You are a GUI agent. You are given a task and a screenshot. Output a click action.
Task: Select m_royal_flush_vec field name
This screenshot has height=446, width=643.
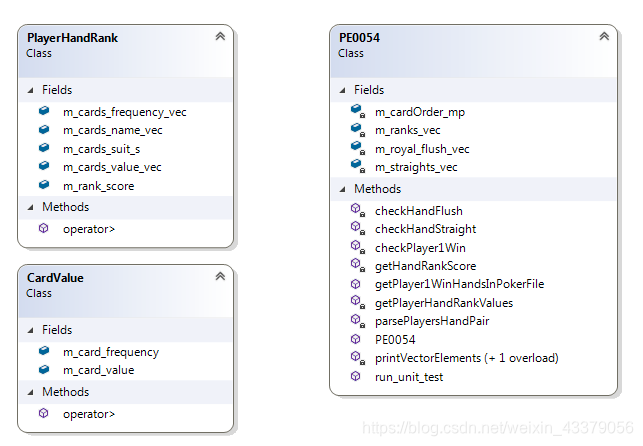tap(422, 149)
